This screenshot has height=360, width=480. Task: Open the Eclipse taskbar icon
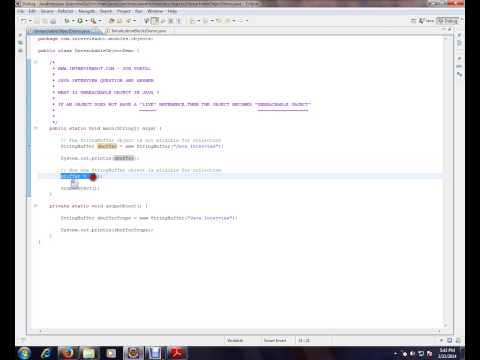[133, 353]
